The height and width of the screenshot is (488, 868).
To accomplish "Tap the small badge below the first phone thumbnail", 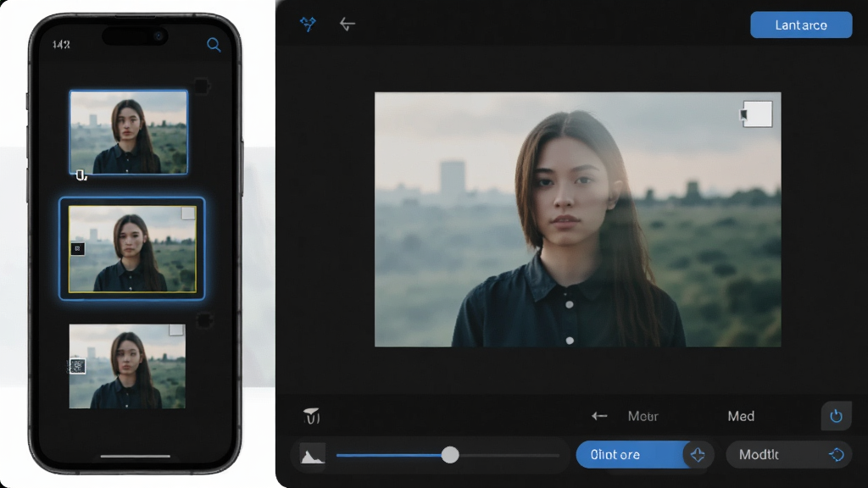I will pyautogui.click(x=81, y=175).
